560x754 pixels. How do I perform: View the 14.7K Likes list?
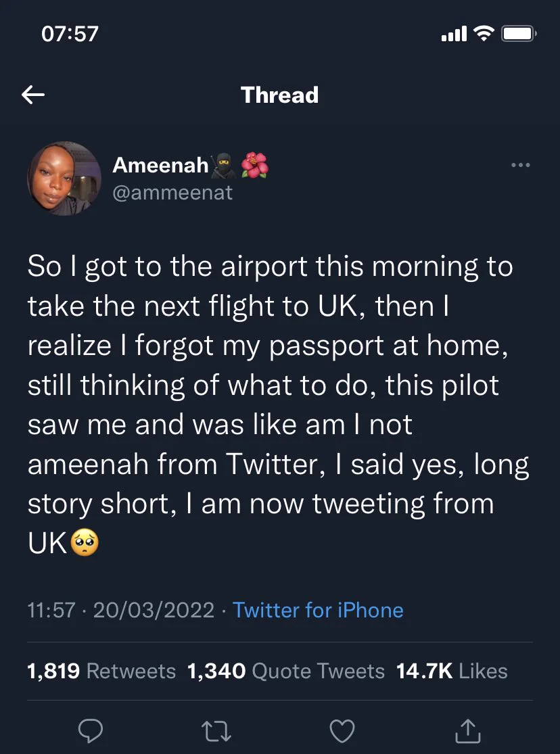452,671
